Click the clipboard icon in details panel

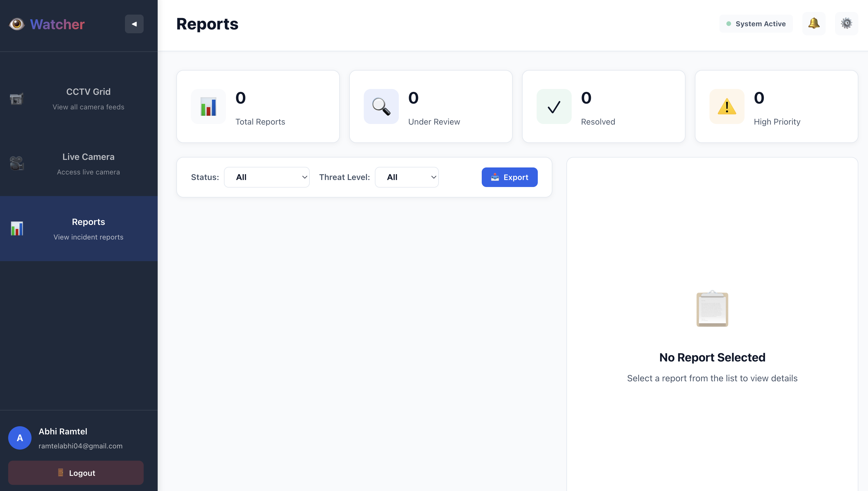[x=712, y=309]
